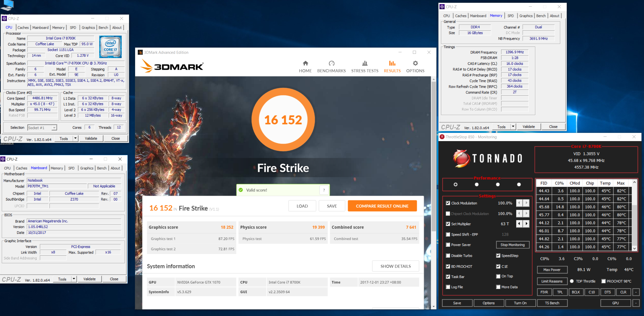Open 3DMark Stress Tests icon
Screen dimensions: 644x316
tap(365, 63)
